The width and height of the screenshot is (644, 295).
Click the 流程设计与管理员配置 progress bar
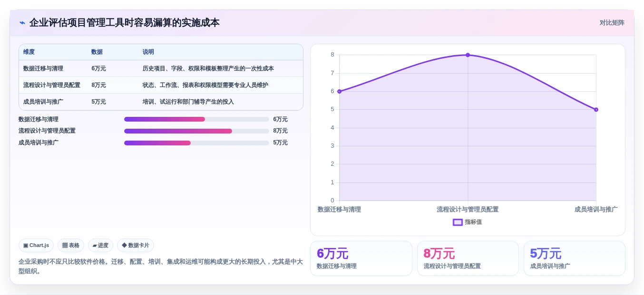196,131
